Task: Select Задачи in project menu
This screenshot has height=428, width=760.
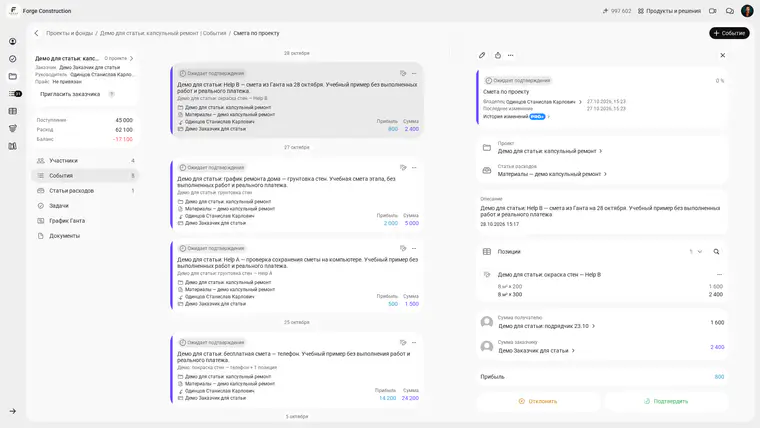Action: (x=85, y=206)
